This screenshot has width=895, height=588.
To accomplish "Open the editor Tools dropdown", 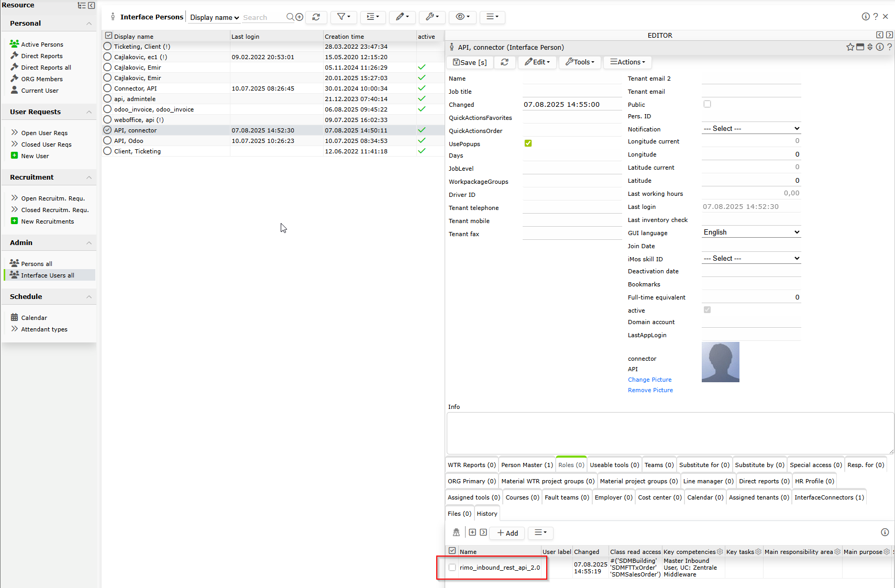I will click(580, 62).
